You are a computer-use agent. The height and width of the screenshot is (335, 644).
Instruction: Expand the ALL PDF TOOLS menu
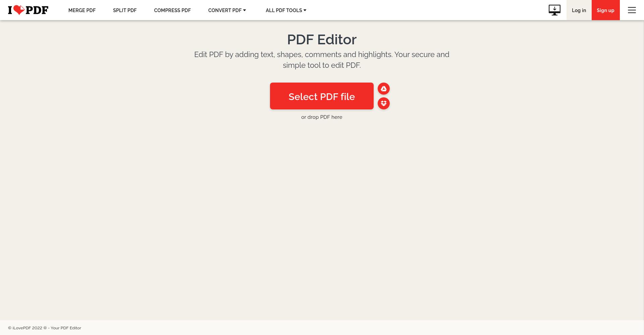286,10
